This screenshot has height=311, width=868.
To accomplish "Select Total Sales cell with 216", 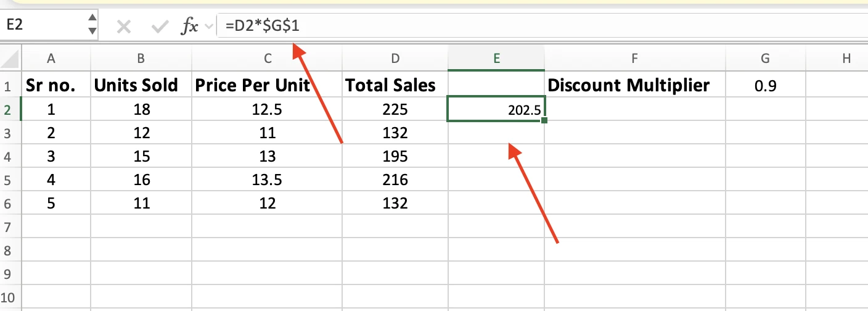I will pos(395,180).
